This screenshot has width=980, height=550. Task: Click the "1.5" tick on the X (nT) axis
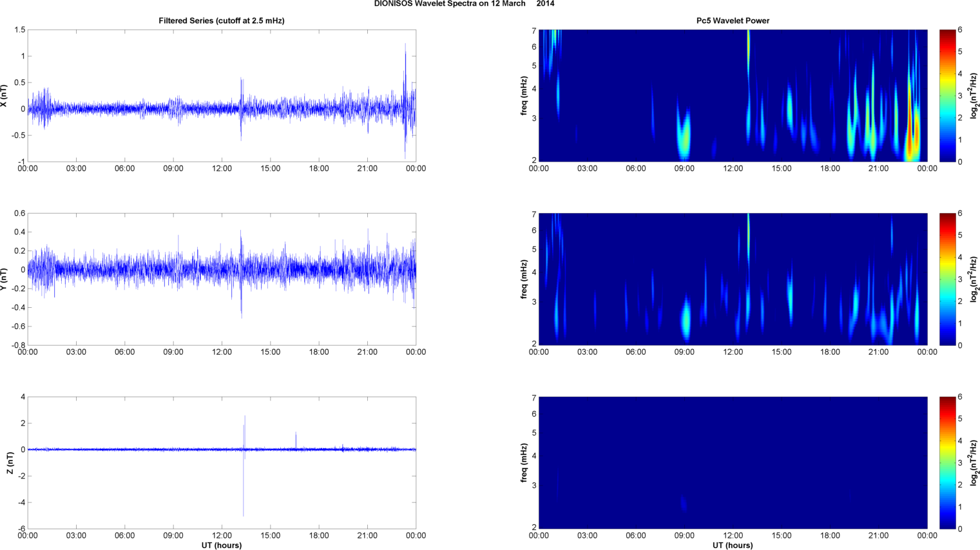19,30
